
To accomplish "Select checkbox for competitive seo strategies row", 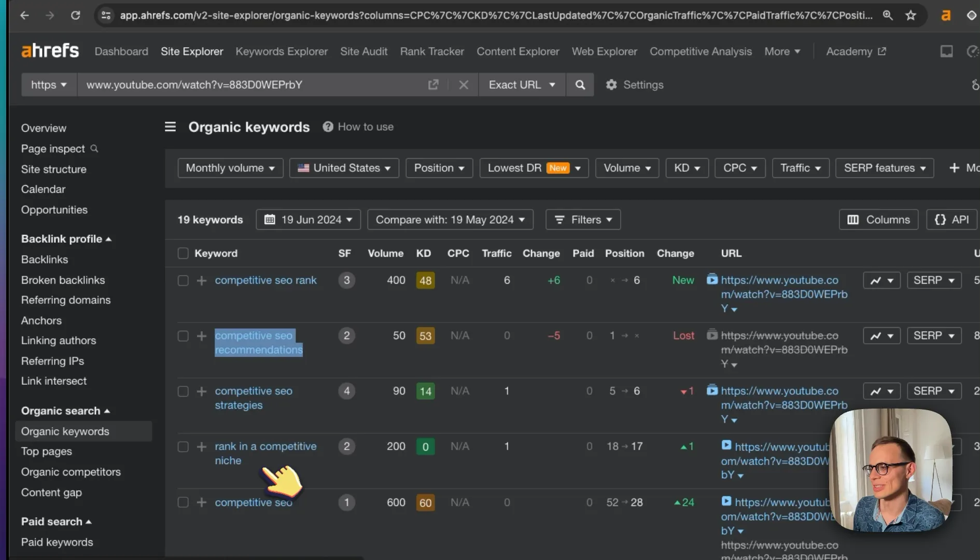I will tap(183, 391).
